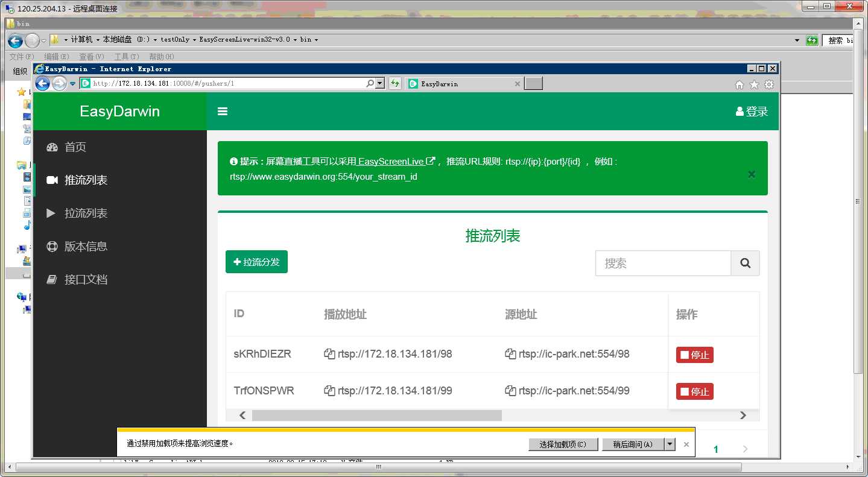Viewport: 868px width, 477px height.
Task: Open the 文件 menu in Explorer
Action: click(22, 57)
